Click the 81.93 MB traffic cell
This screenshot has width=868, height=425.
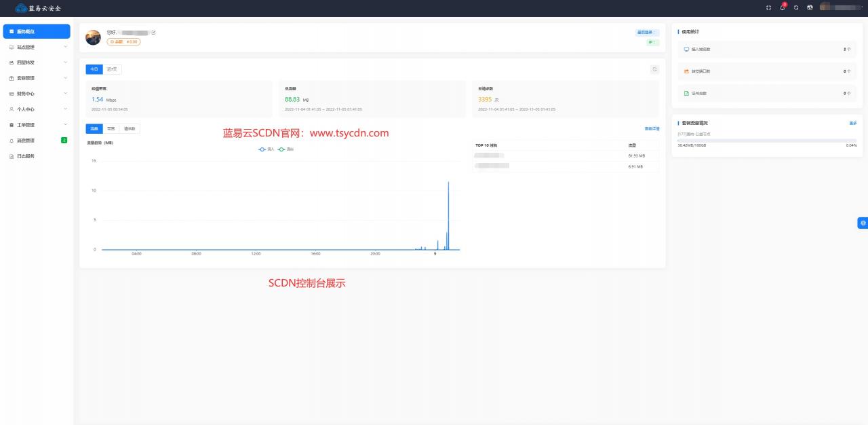tap(637, 155)
